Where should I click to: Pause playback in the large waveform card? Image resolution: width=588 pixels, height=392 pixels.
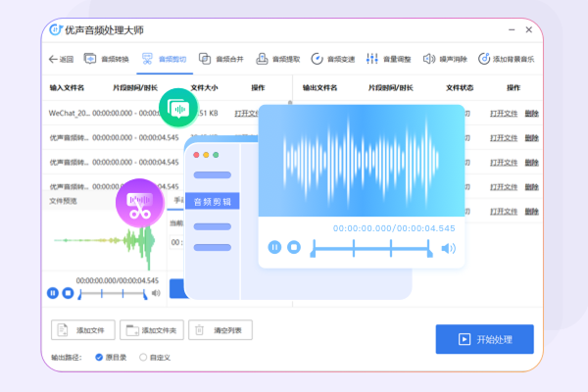(275, 248)
